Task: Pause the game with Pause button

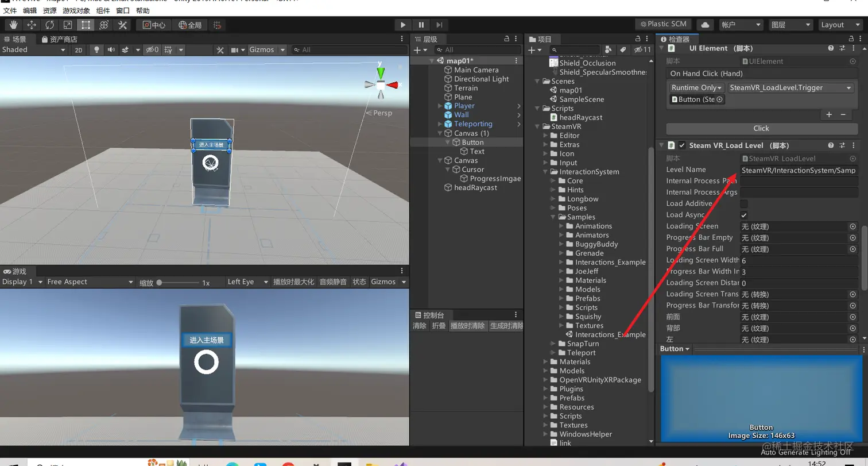Action: pos(421,25)
